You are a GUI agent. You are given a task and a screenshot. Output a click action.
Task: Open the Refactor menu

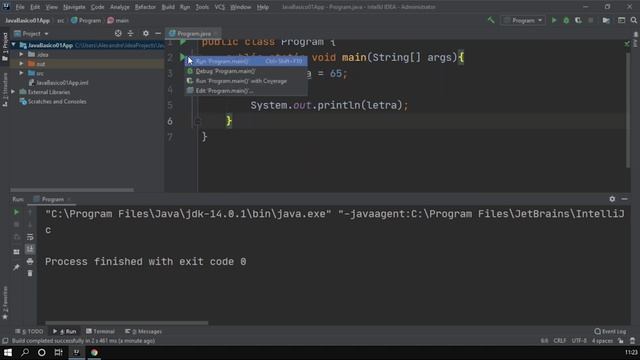pyautogui.click(x=145, y=7)
